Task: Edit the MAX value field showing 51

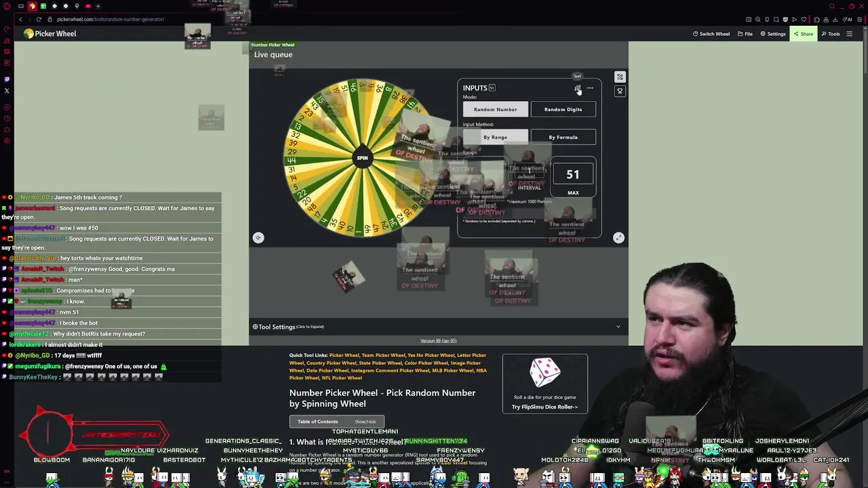Action: [x=573, y=175]
